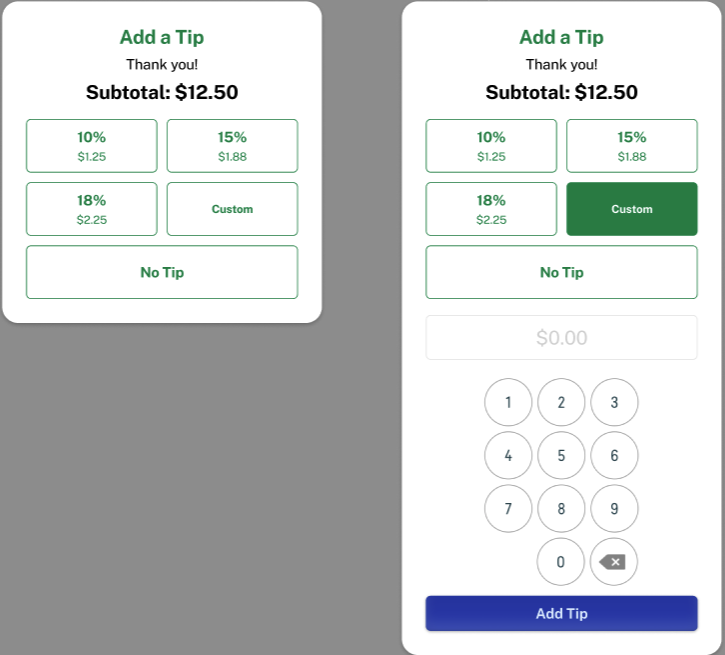Pick 18% tip in the card without keypad

point(91,209)
